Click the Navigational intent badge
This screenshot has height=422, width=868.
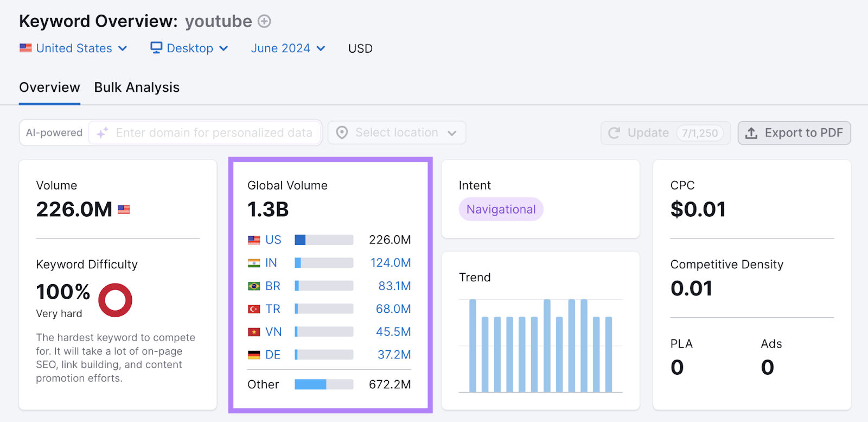click(501, 210)
